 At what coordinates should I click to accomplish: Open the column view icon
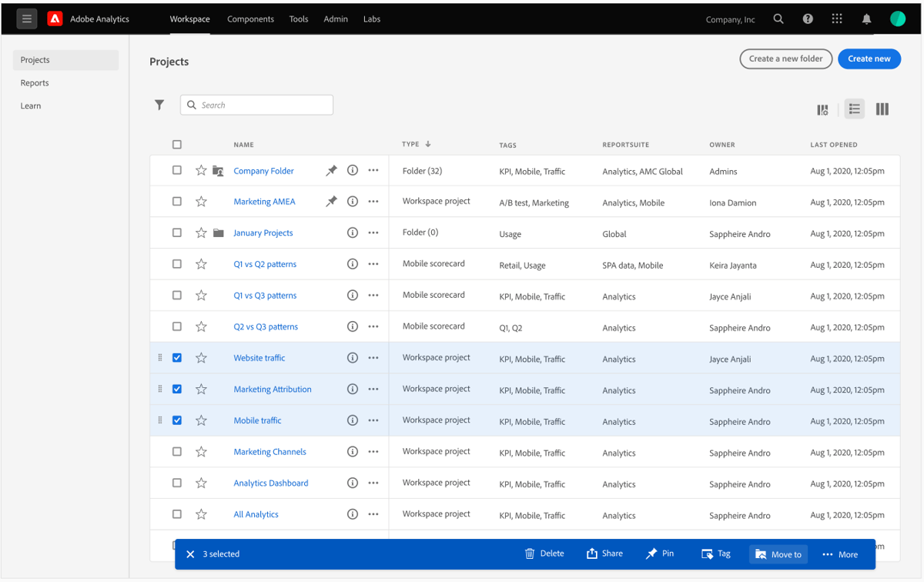coord(882,109)
